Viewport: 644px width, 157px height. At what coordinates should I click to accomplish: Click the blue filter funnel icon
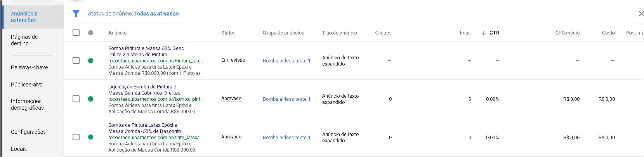76,14
